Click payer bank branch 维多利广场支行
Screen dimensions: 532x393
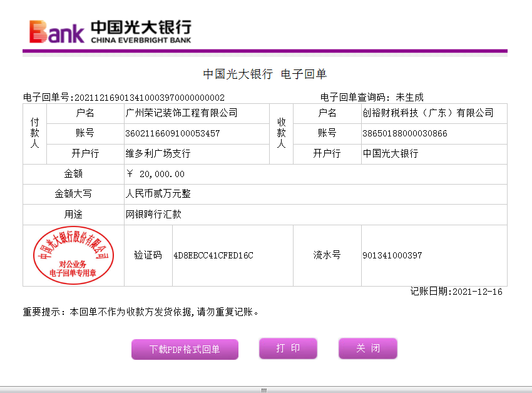[158, 153]
